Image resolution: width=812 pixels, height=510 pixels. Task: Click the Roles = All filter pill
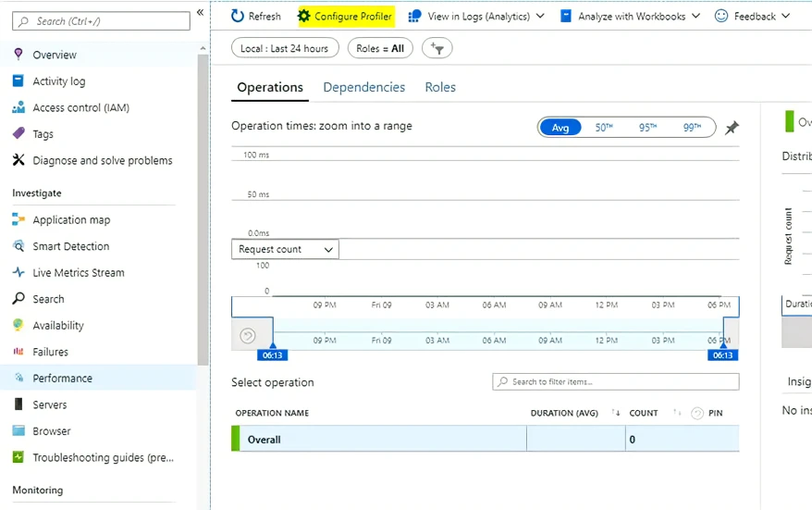coord(380,48)
